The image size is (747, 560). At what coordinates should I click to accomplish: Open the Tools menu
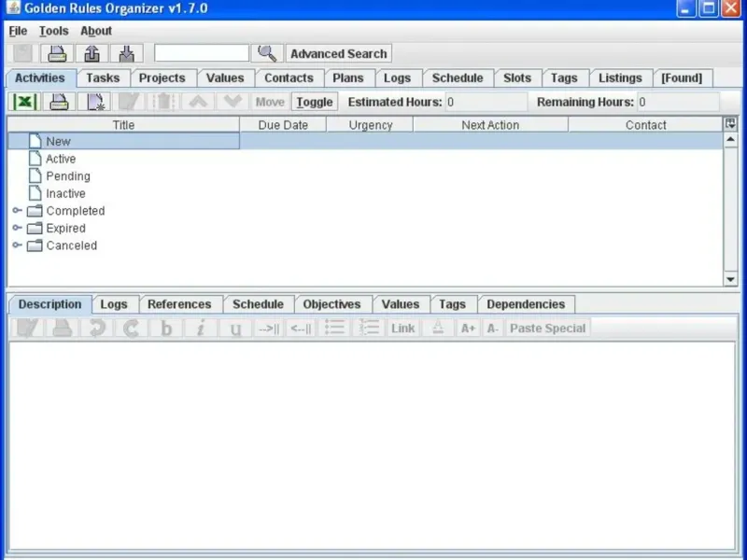(54, 31)
